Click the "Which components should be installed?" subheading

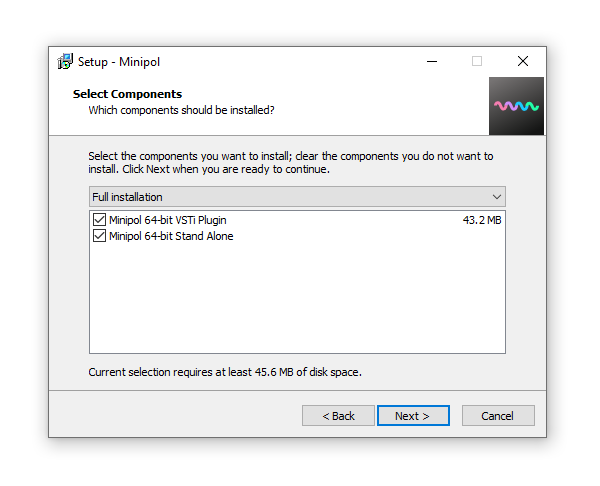point(181,110)
